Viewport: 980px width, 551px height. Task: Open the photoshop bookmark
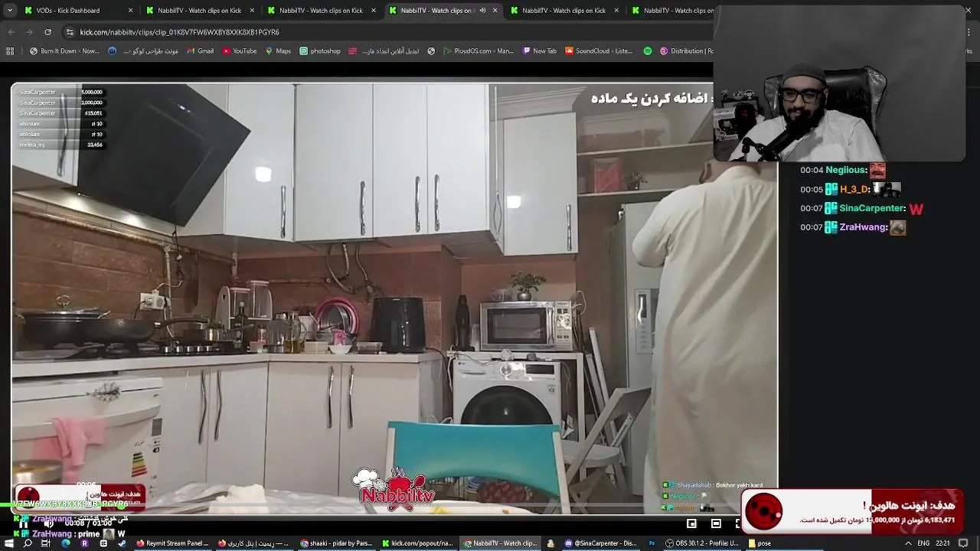coord(320,51)
